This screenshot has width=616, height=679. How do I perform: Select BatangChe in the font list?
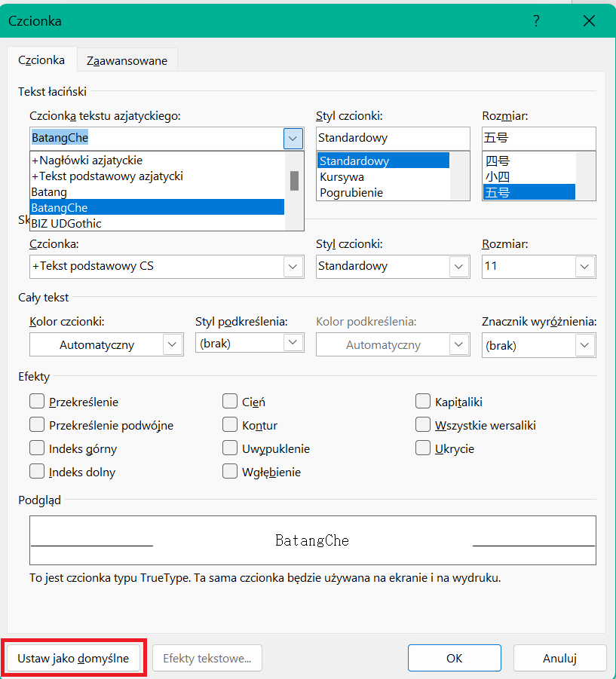(158, 207)
